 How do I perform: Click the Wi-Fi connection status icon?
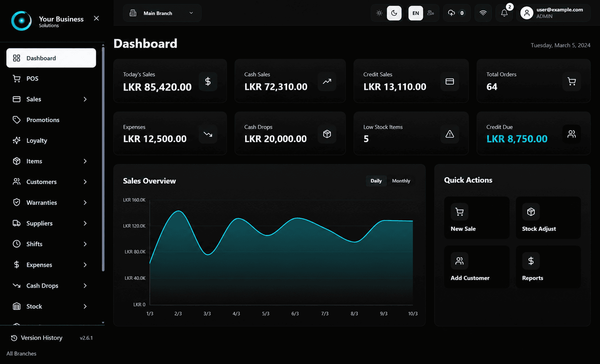tap(483, 13)
